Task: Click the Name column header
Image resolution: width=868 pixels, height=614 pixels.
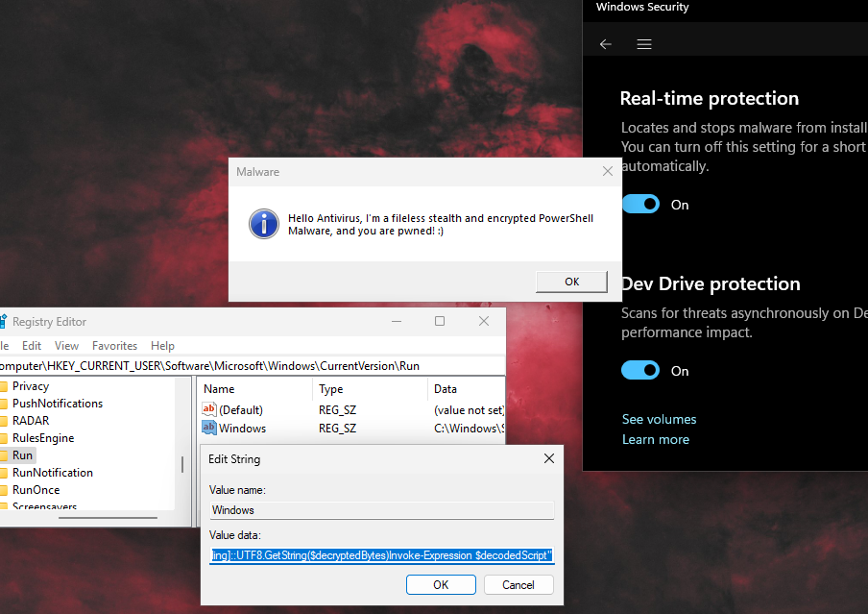Action: point(255,389)
